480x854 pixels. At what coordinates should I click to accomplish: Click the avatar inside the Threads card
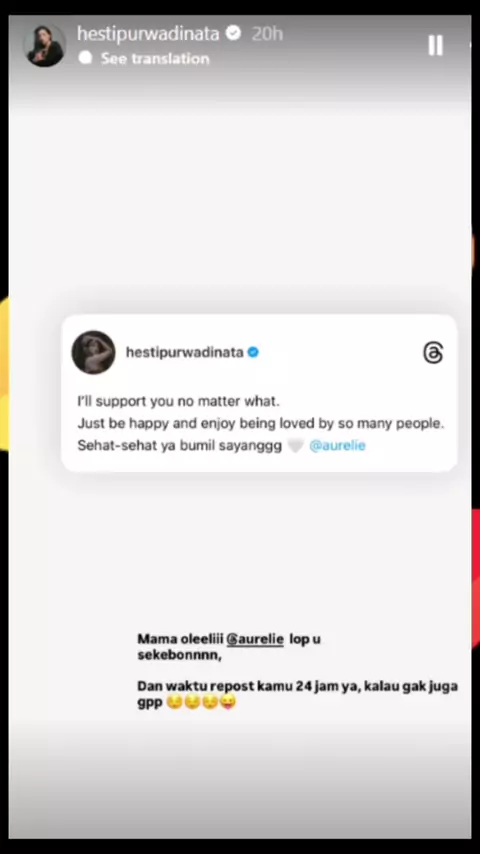[93, 352]
